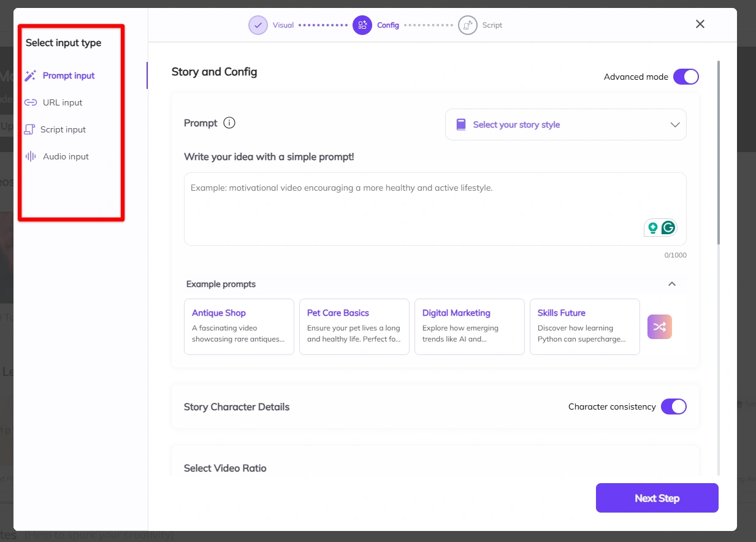The image size is (756, 542).
Task: Click the Config step icon
Action: tap(362, 25)
